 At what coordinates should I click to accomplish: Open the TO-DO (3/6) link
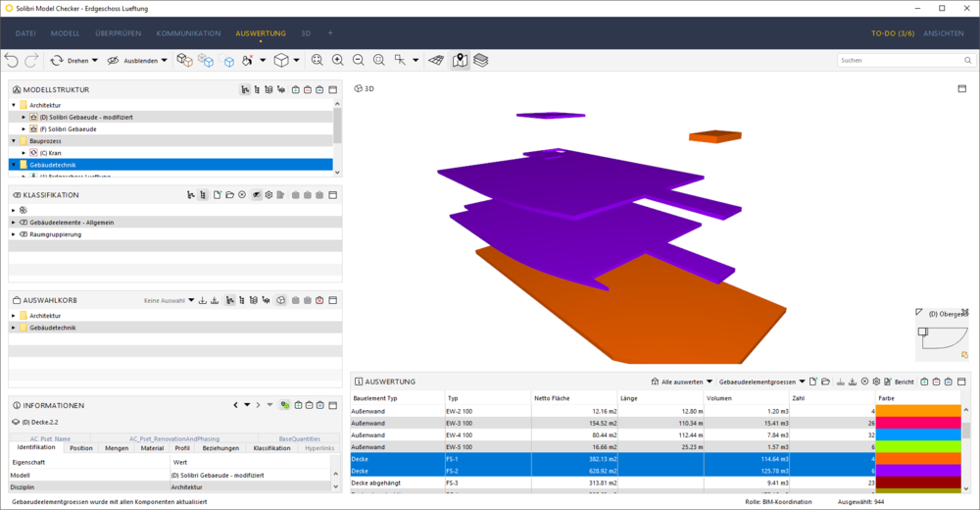892,33
